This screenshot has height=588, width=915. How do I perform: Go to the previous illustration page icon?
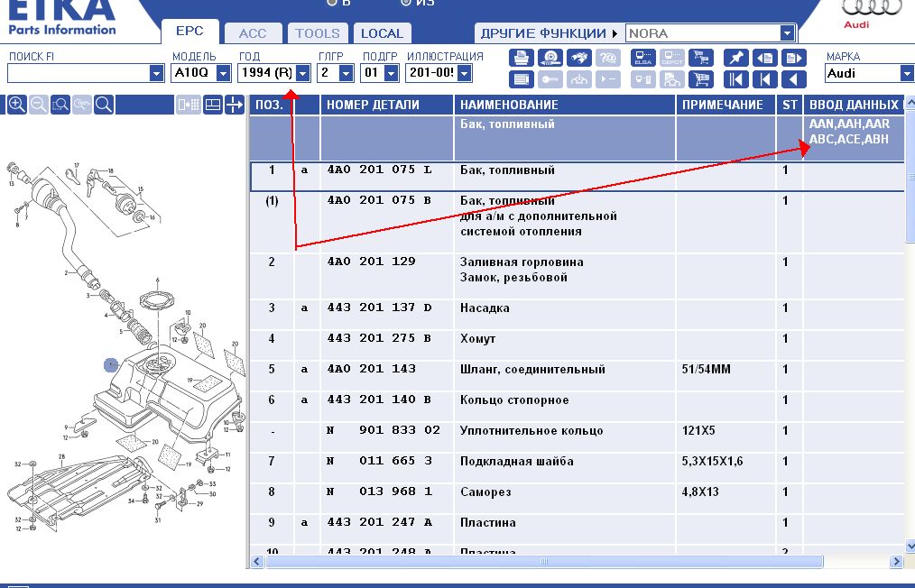[764, 58]
